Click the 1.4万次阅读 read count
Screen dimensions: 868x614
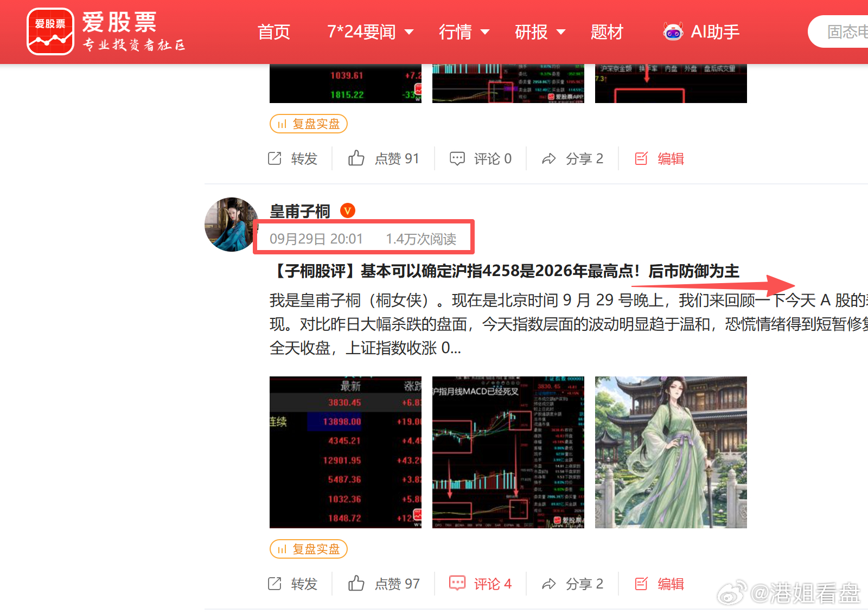[x=421, y=239]
